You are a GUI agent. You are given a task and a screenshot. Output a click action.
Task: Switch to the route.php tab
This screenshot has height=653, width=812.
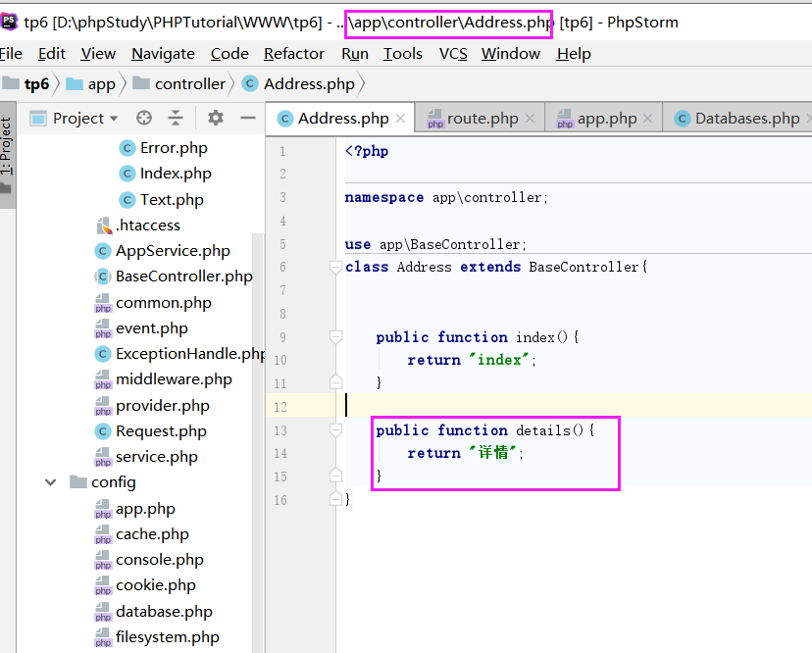pyautogui.click(x=482, y=119)
